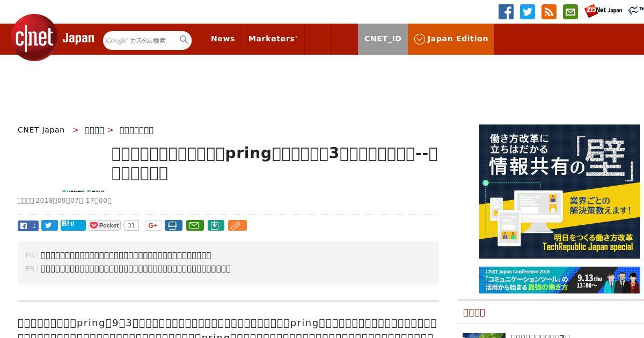Open the TechRepublic Japan special ad banner

pos(560,192)
